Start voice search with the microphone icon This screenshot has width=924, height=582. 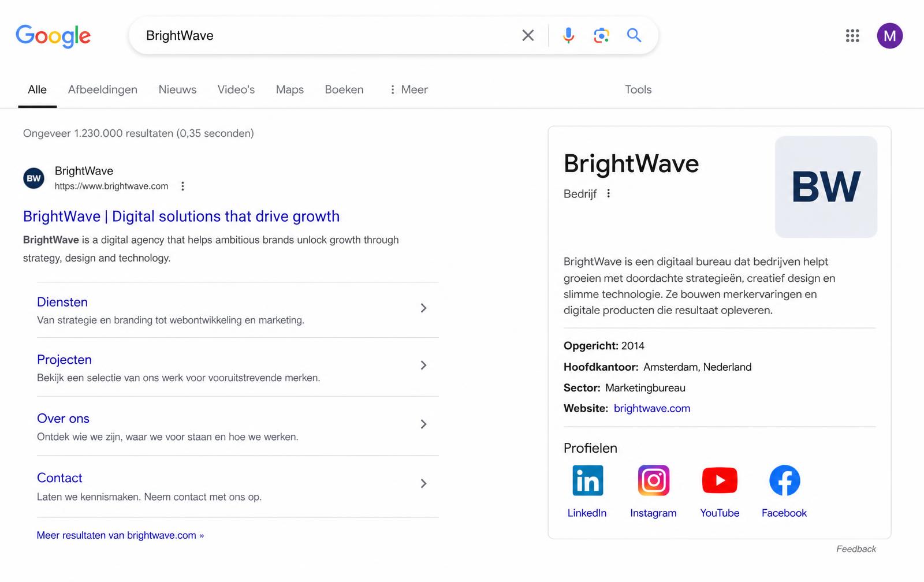(568, 35)
